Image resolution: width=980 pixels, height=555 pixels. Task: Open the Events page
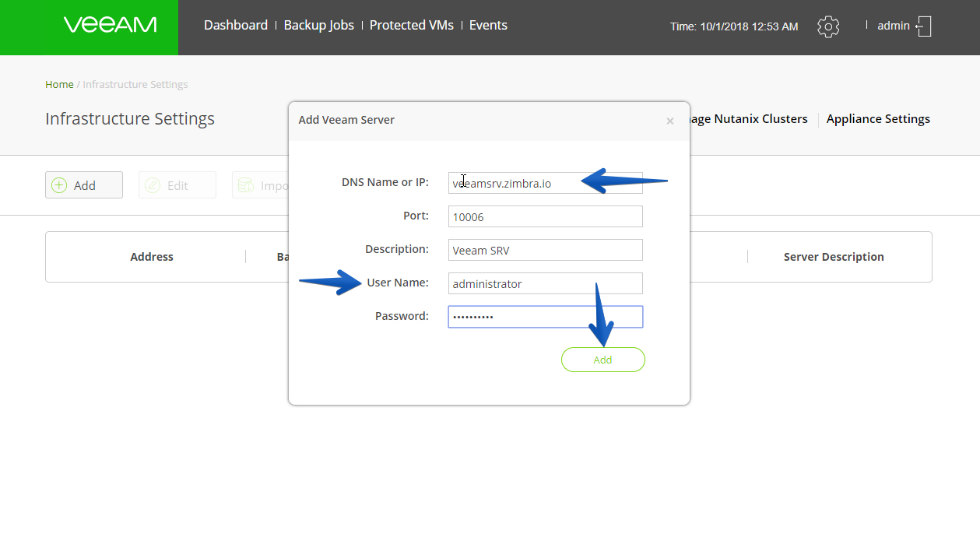[488, 25]
